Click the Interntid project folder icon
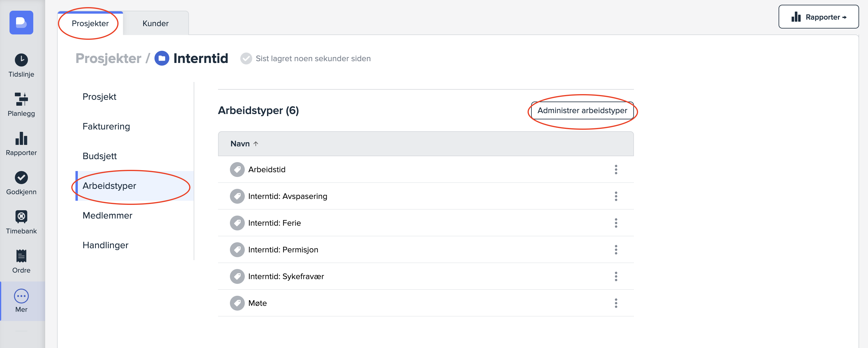Viewport: 868px width, 348px height. pyautogui.click(x=162, y=58)
